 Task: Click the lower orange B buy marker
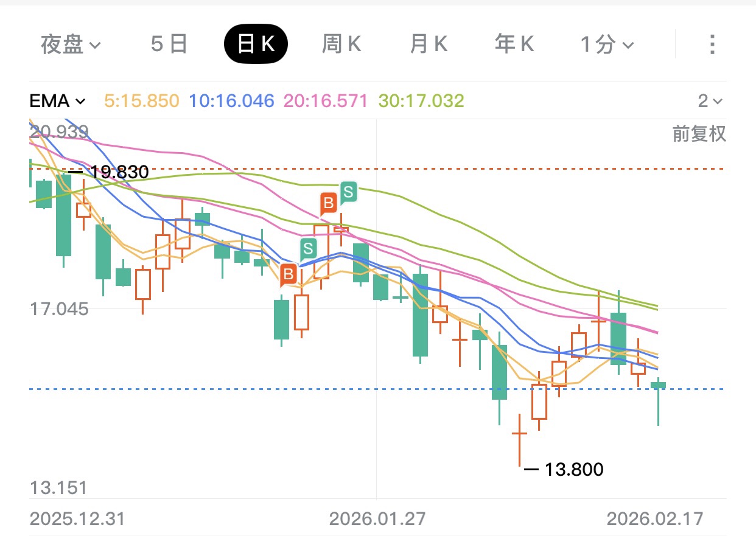point(289,274)
